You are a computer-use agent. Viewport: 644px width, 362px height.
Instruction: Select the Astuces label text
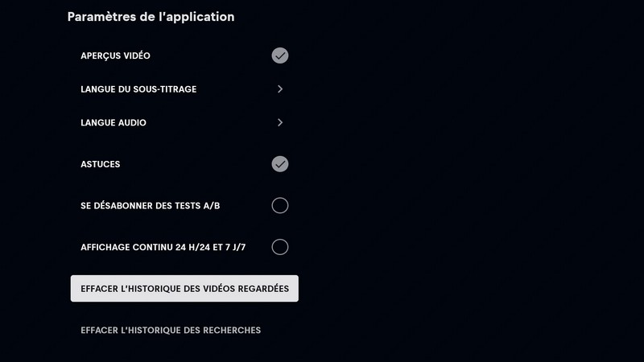tap(101, 164)
